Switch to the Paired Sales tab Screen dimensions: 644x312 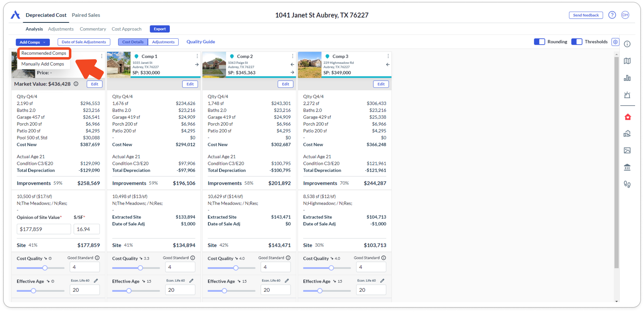pyautogui.click(x=86, y=15)
